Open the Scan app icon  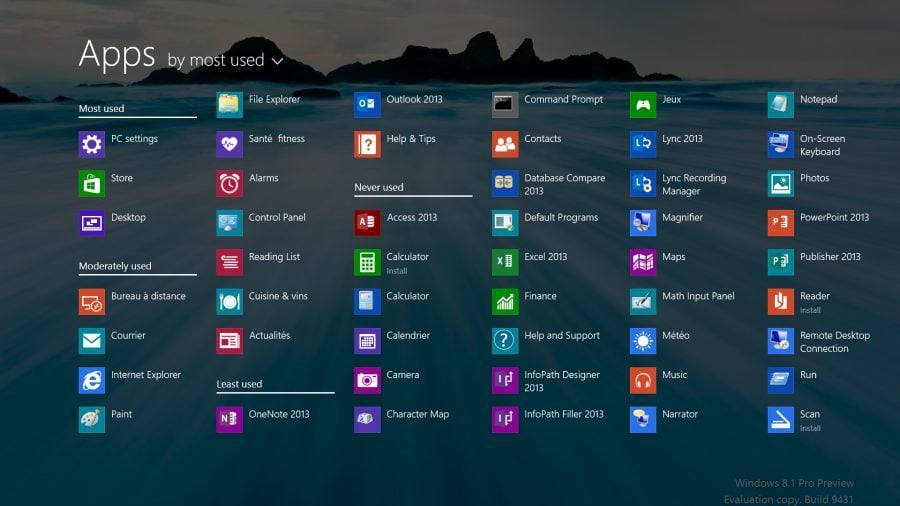[781, 419]
